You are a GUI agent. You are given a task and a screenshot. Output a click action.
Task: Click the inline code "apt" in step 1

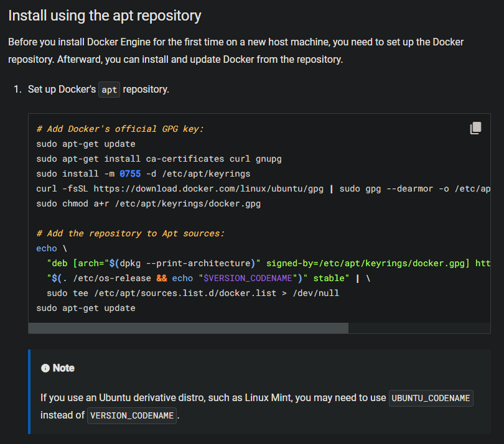pyautogui.click(x=109, y=90)
